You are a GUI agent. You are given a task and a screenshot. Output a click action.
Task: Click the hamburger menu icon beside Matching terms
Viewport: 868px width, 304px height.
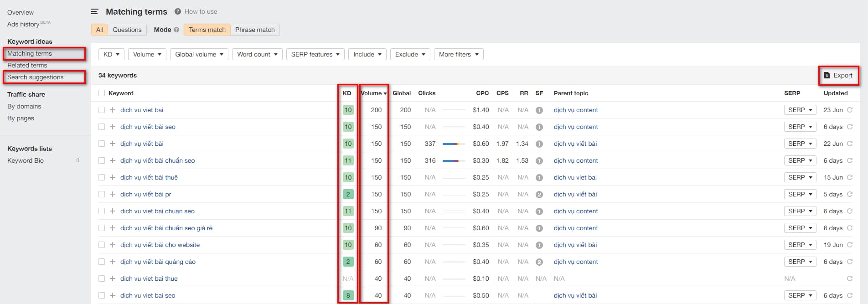[x=95, y=12]
